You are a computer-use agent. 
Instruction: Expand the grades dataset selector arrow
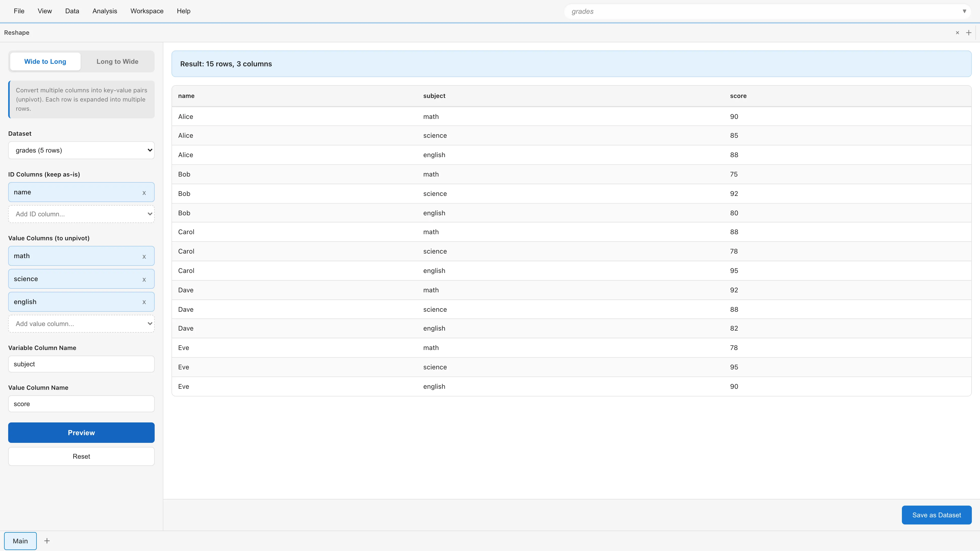(x=964, y=11)
